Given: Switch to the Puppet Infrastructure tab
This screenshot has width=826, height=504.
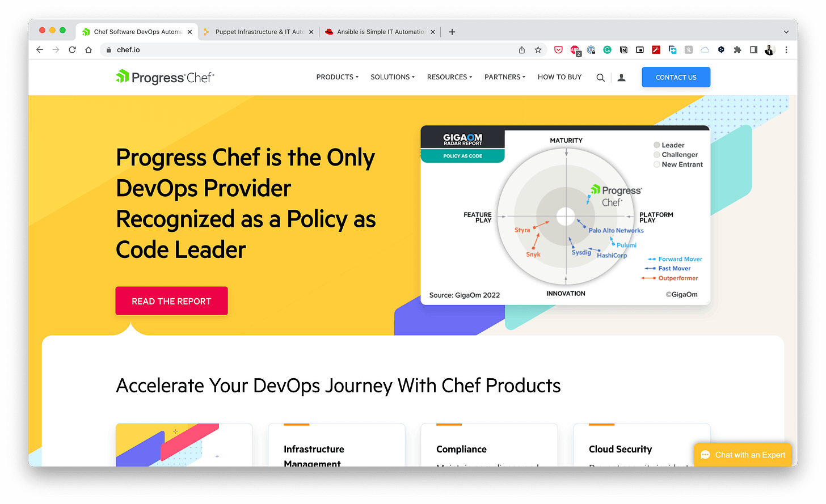Looking at the screenshot, I should click(258, 32).
